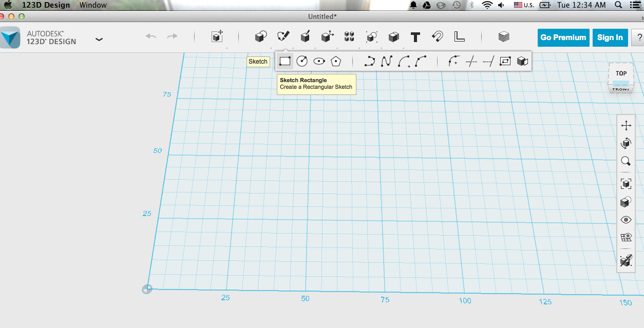Select the Three Point Arc tool
The image size is (644, 328).
[421, 62]
